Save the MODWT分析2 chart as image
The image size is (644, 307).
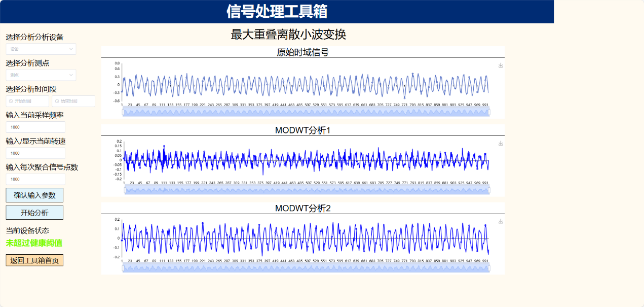(x=501, y=222)
